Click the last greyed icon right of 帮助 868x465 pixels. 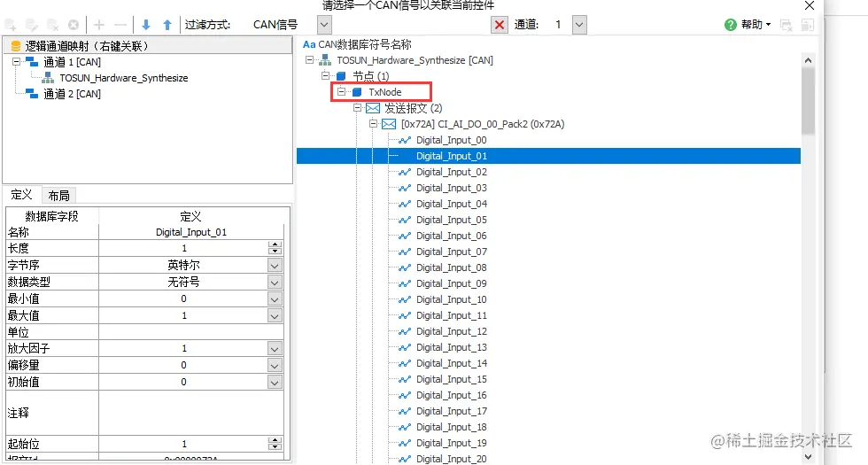(807, 25)
